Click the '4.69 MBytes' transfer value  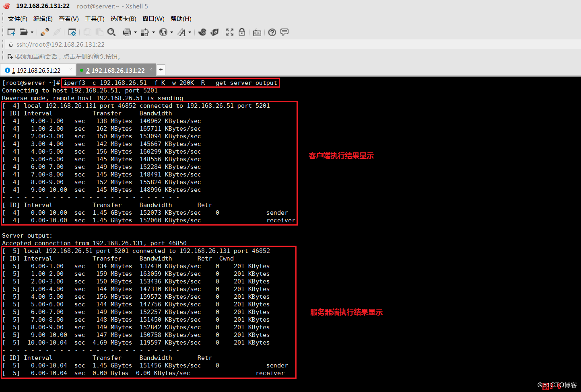(x=112, y=343)
